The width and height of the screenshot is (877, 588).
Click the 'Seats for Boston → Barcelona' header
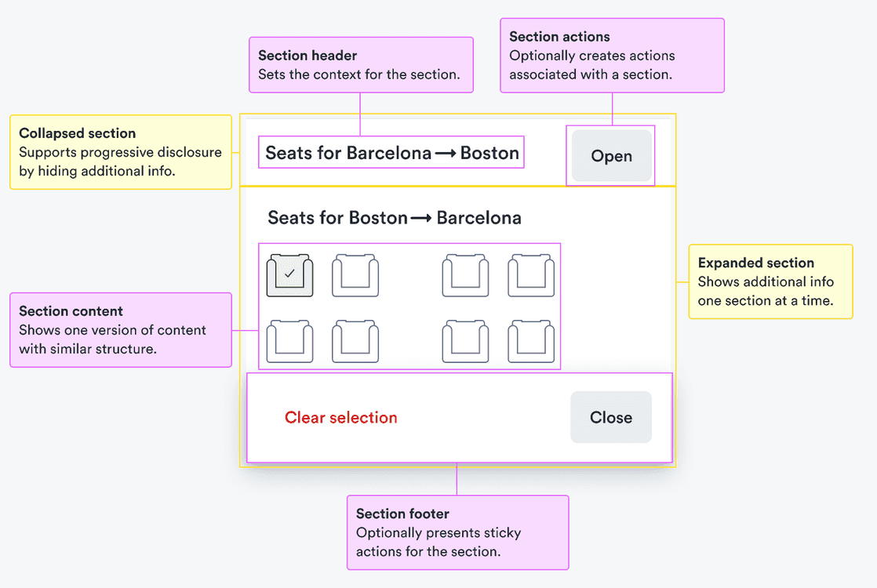coord(394,218)
